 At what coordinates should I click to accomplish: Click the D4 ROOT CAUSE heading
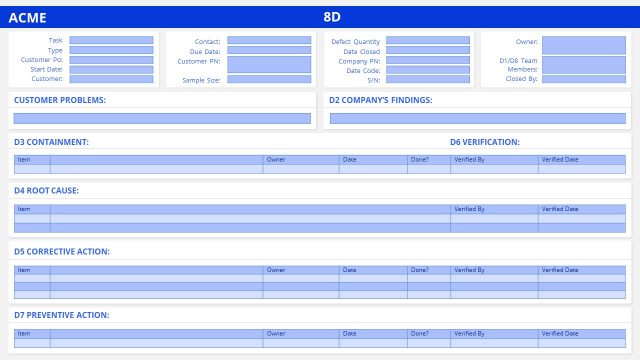coord(46,191)
